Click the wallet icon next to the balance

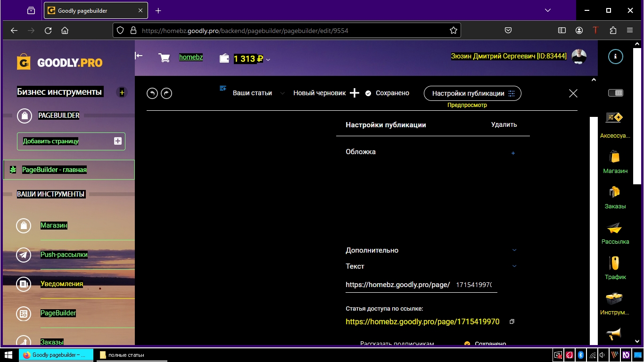(224, 58)
